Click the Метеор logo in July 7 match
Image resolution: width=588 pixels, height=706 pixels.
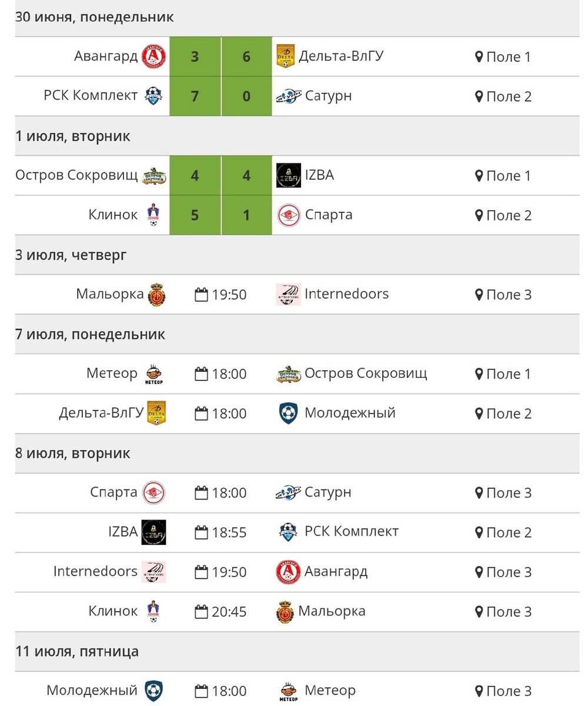point(153,374)
